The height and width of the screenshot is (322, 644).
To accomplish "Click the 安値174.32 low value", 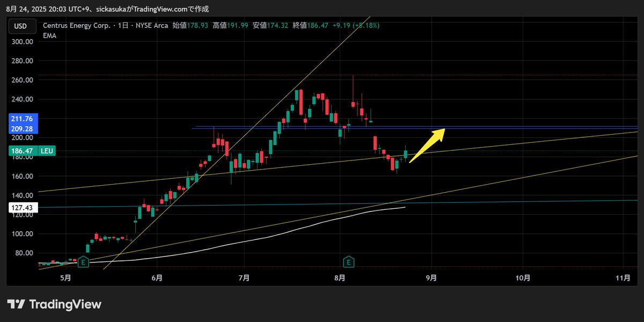I will pos(270,25).
